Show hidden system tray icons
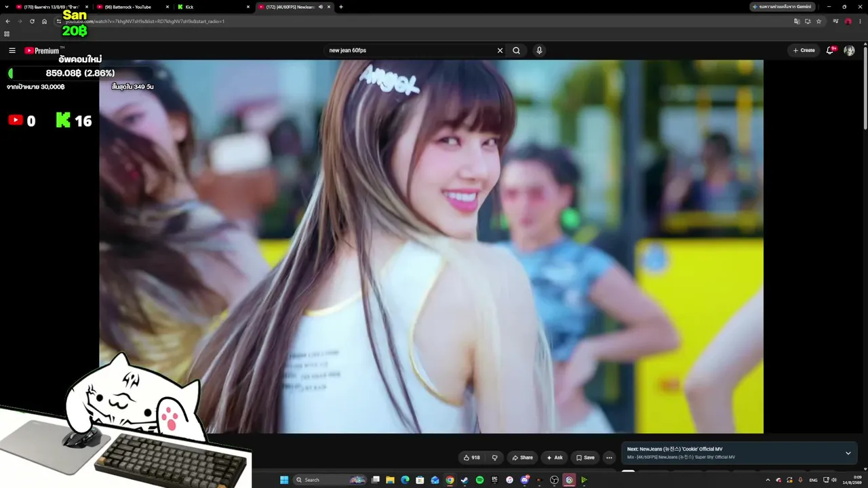Screen dimensions: 868x488 (x=768, y=480)
